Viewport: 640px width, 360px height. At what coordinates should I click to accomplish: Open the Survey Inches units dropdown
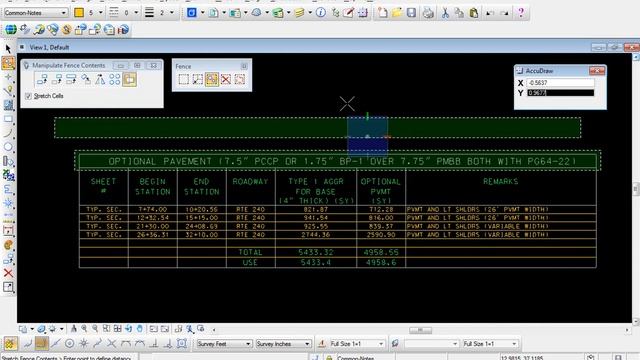[283, 344]
